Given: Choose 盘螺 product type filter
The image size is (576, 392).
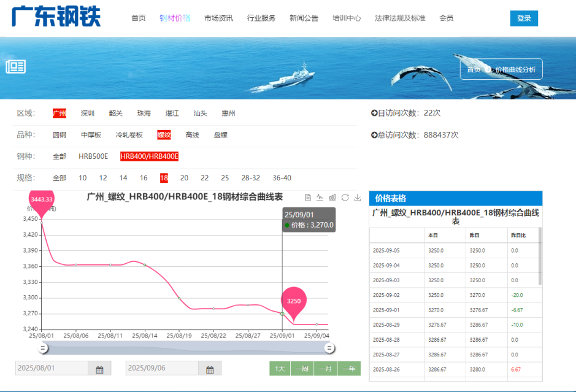Looking at the screenshot, I should point(220,135).
